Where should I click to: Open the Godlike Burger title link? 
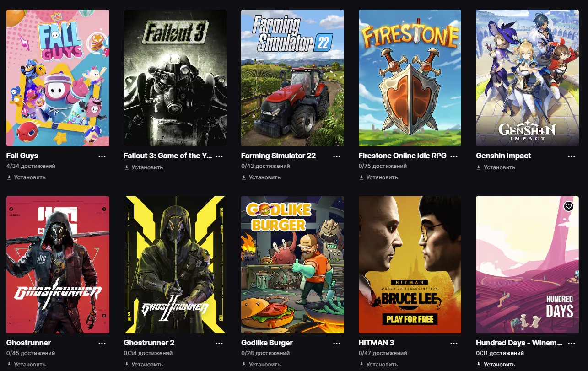point(267,343)
